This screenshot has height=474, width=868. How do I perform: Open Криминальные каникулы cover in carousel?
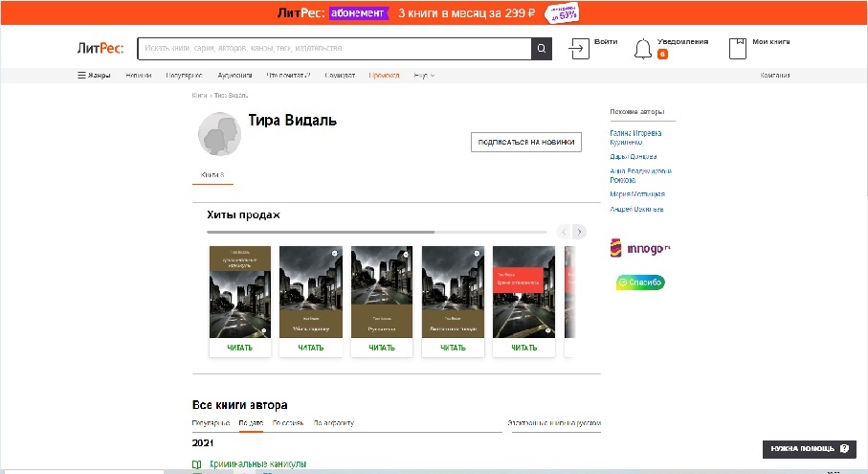240,292
